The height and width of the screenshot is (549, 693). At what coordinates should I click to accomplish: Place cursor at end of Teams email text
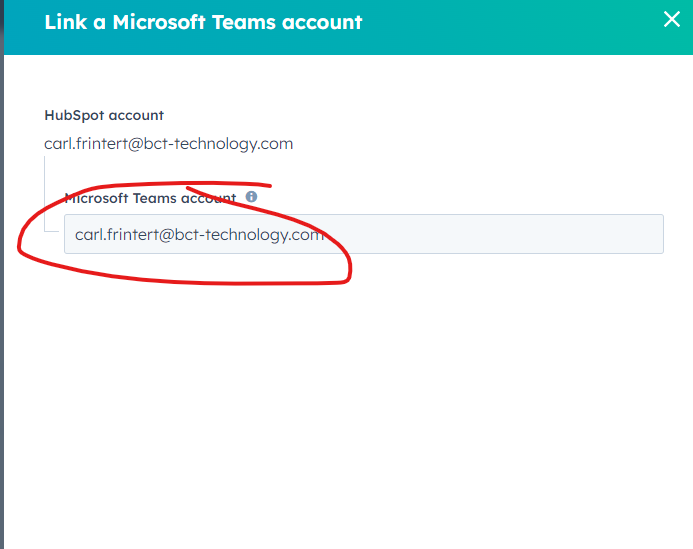[326, 235]
